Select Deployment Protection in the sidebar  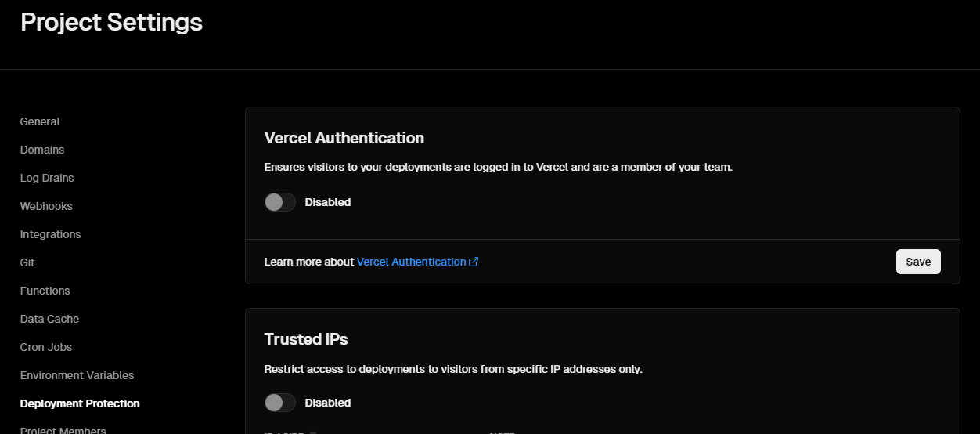pyautogui.click(x=80, y=403)
